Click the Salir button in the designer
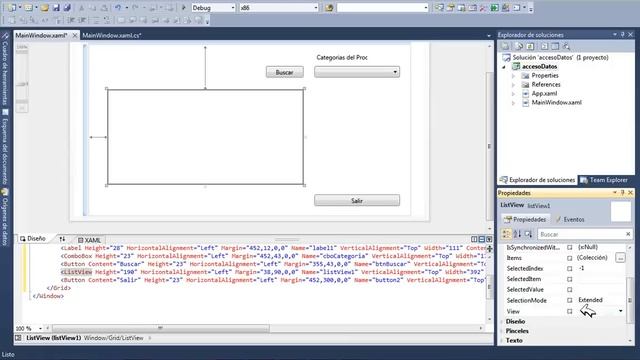Viewport: 640px width, 360px height. (x=357, y=200)
